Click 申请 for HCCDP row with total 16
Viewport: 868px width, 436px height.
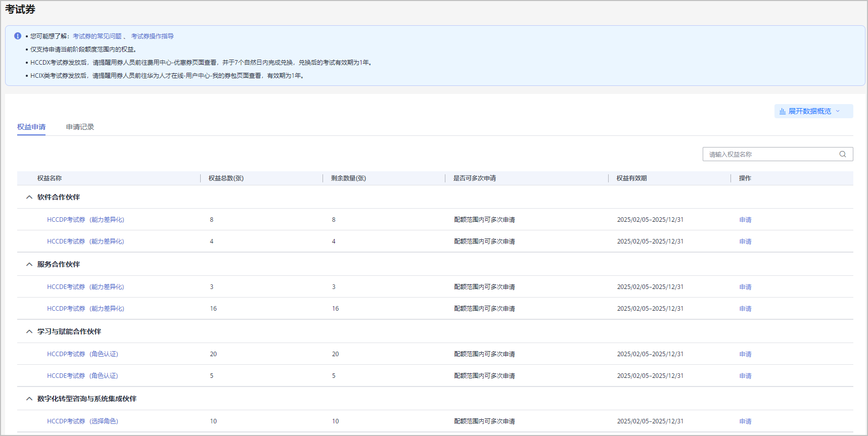click(x=745, y=309)
